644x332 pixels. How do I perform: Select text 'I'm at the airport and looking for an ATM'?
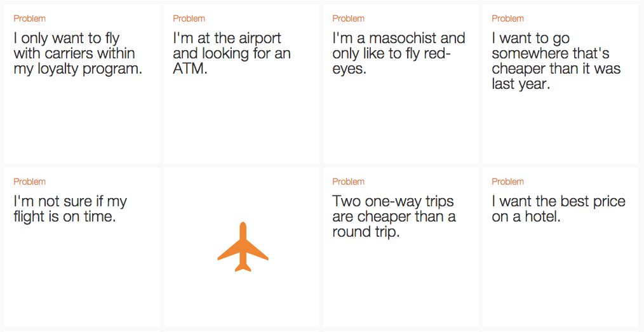coord(232,53)
